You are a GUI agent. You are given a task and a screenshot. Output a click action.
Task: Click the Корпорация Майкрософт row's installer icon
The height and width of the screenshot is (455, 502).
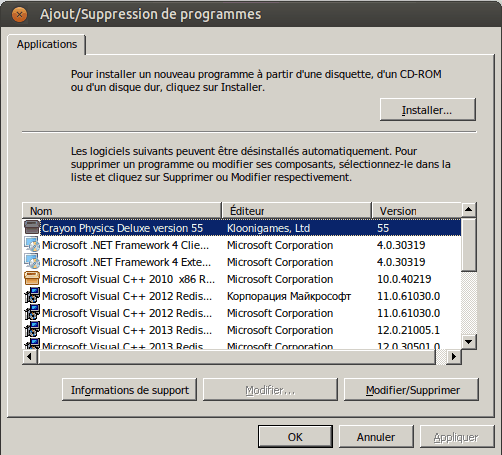32,296
